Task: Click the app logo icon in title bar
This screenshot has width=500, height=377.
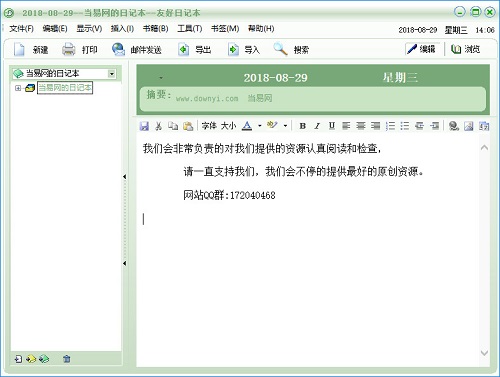Action: (9, 13)
